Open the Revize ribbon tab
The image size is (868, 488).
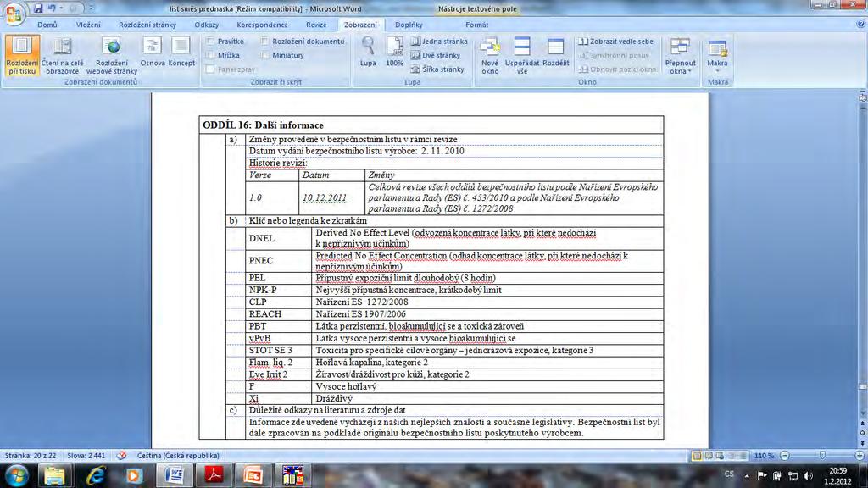[316, 25]
